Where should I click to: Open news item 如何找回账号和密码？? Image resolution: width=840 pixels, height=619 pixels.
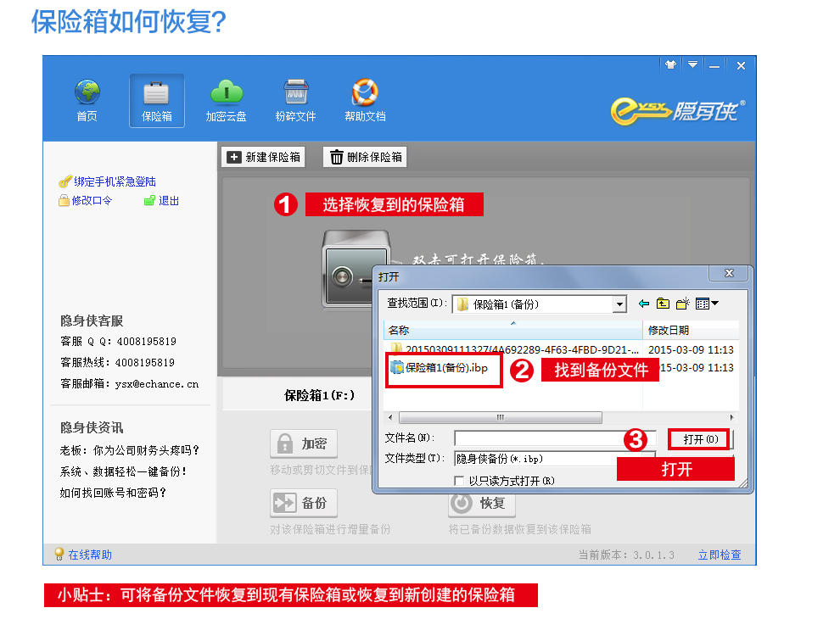[x=113, y=493]
